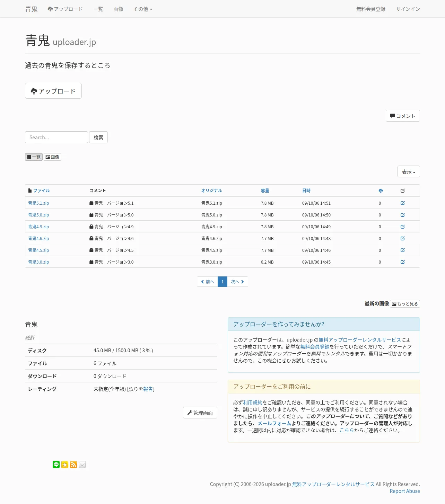Open 一覧 in top navigation
Image resolution: width=445 pixels, height=504 pixels.
pyautogui.click(x=98, y=9)
